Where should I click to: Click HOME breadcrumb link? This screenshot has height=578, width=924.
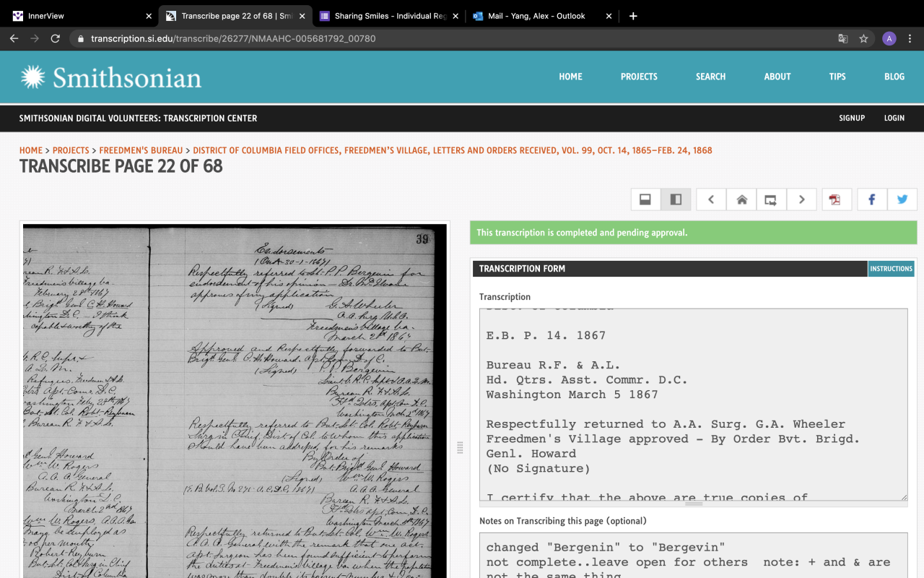pos(31,150)
